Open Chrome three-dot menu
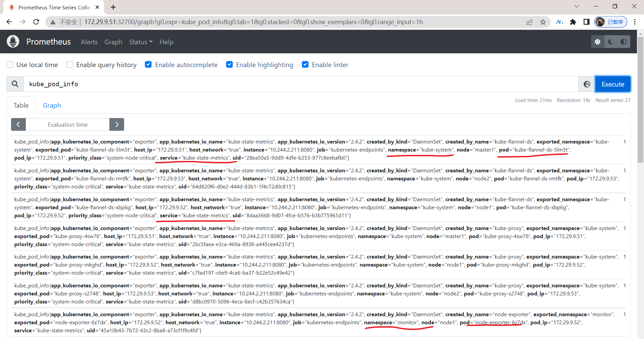Image resolution: width=644 pixels, height=339 pixels. [635, 22]
